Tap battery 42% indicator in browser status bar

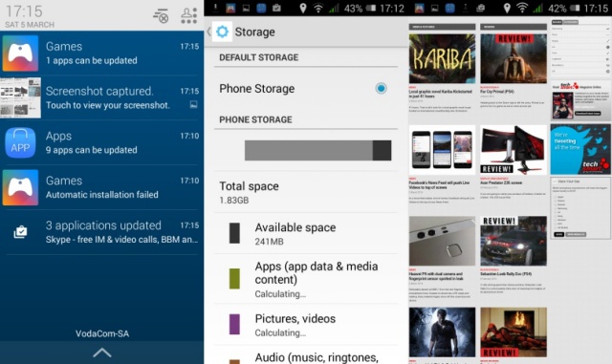pos(563,8)
